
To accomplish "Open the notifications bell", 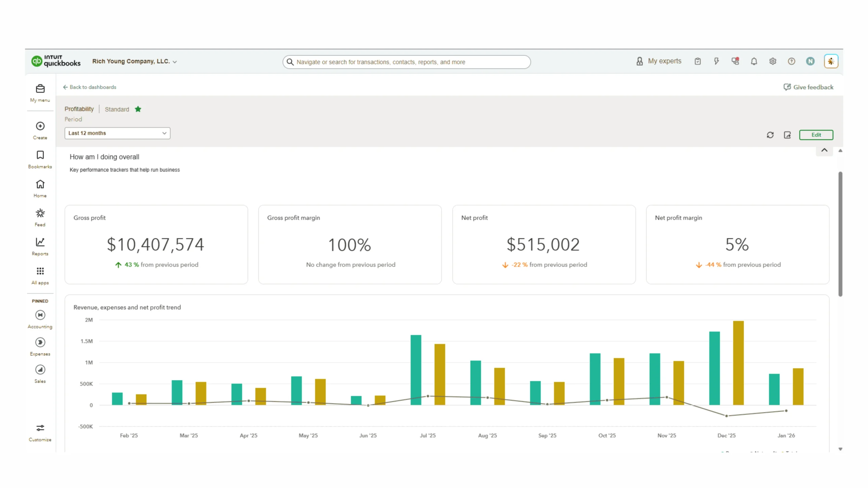I will pyautogui.click(x=754, y=61).
